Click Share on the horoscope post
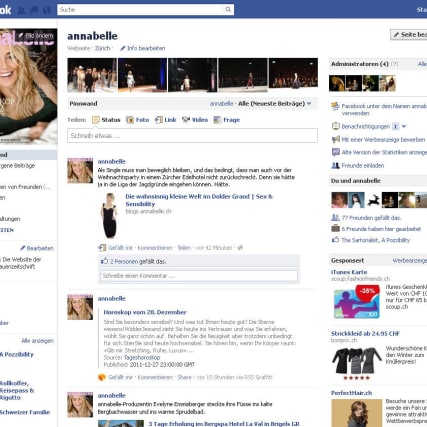 click(184, 377)
